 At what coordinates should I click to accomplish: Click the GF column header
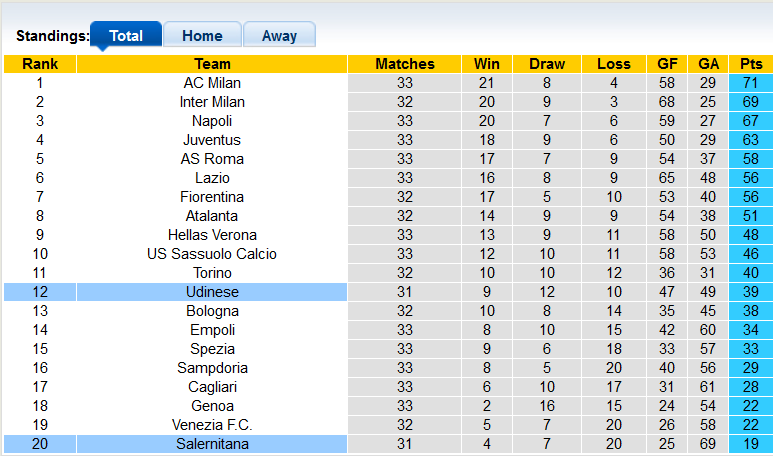click(x=668, y=64)
